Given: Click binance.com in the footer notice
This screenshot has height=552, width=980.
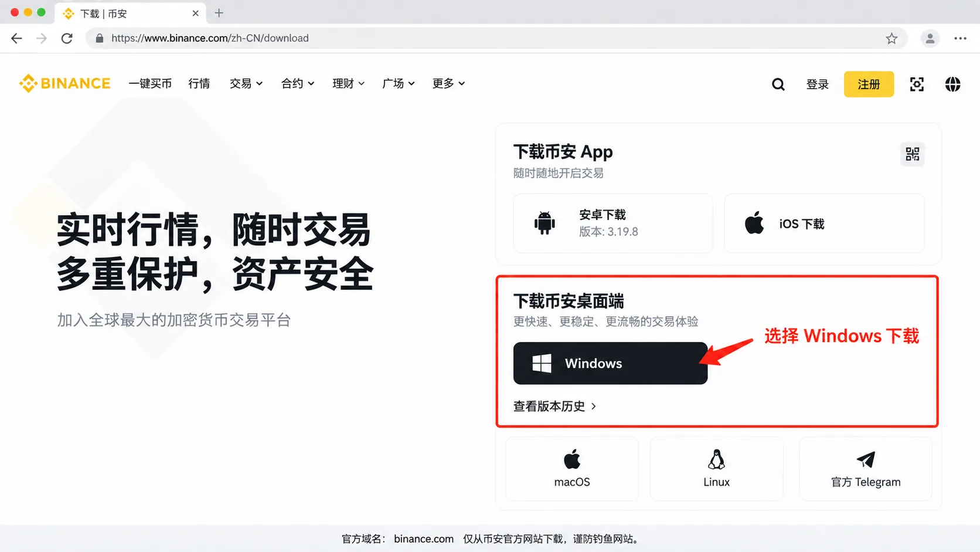Looking at the screenshot, I should click(x=424, y=539).
